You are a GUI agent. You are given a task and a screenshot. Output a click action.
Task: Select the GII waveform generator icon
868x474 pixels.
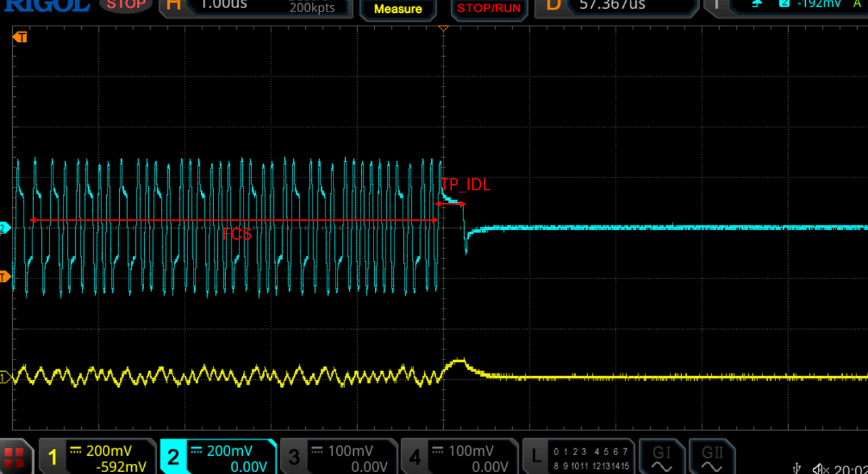tap(712, 457)
